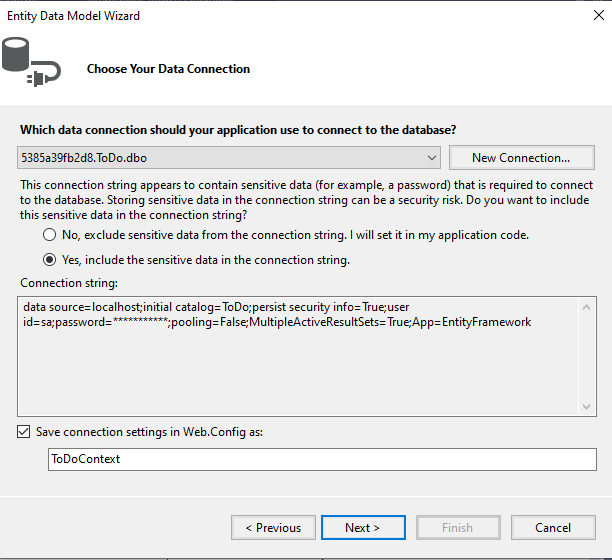Screen dimensions: 612x560
Task: Choose No, exclude sensitive data option
Action: pos(50,235)
